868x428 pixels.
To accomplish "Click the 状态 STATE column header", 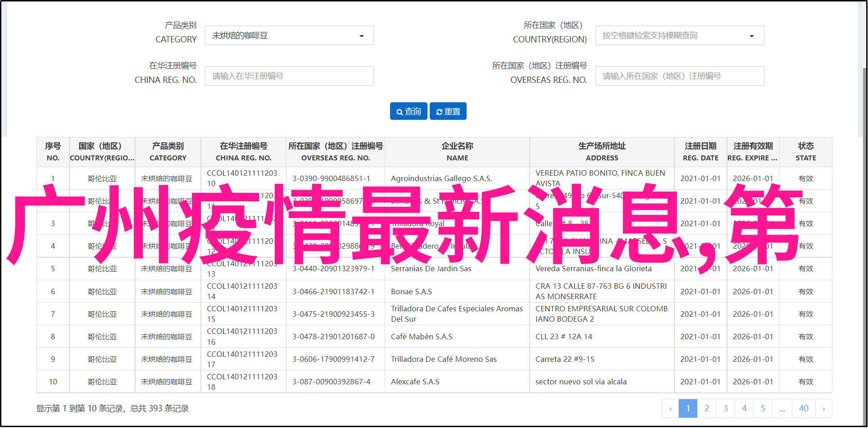I will click(806, 152).
